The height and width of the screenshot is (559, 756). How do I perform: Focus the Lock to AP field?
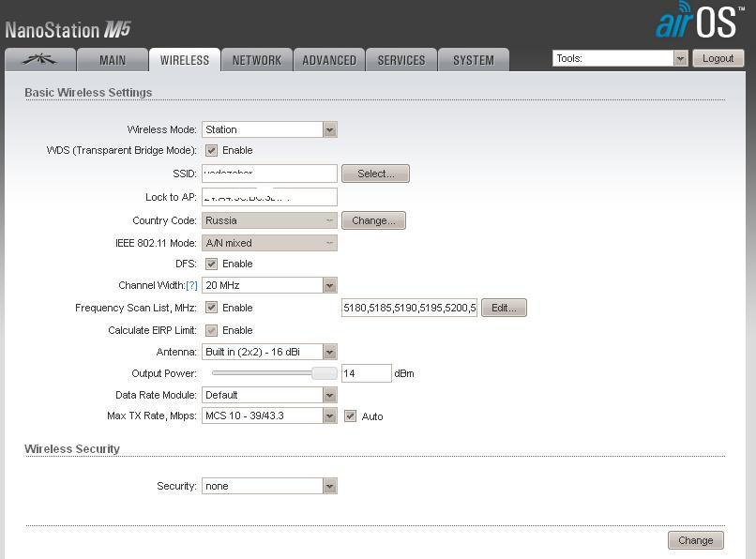click(269, 197)
